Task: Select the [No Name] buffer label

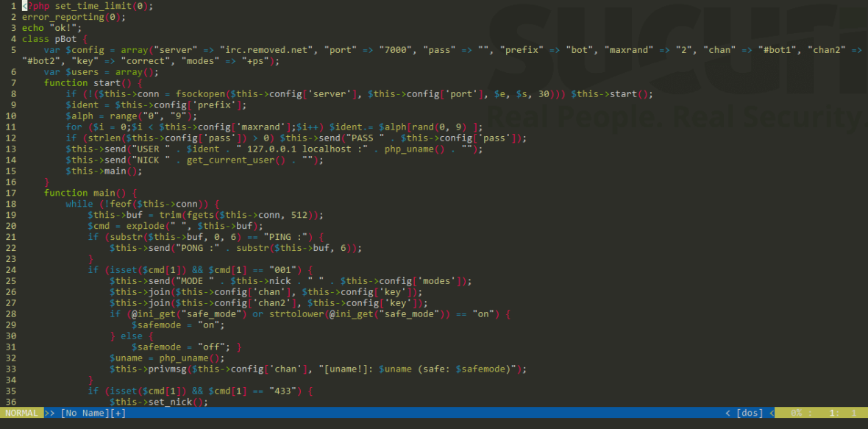Action: click(83, 413)
